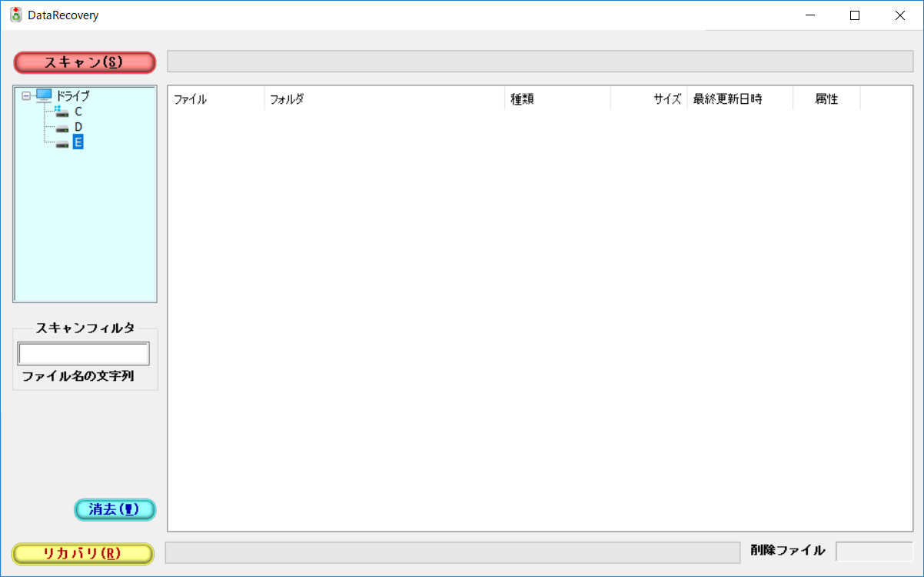Click the recovery progress bar at bottom
This screenshot has width=924, height=577.
click(x=454, y=551)
